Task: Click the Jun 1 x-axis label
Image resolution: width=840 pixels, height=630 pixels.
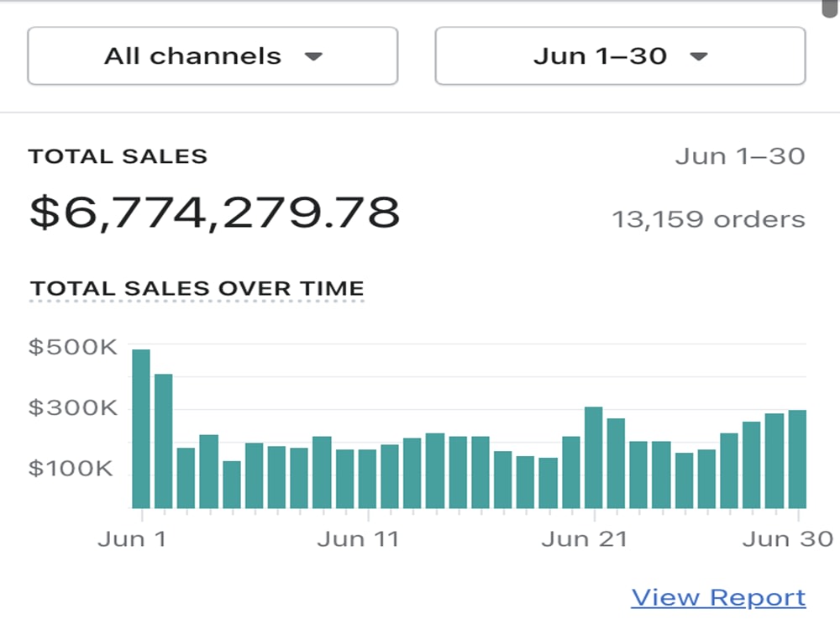Action: pyautogui.click(x=132, y=539)
